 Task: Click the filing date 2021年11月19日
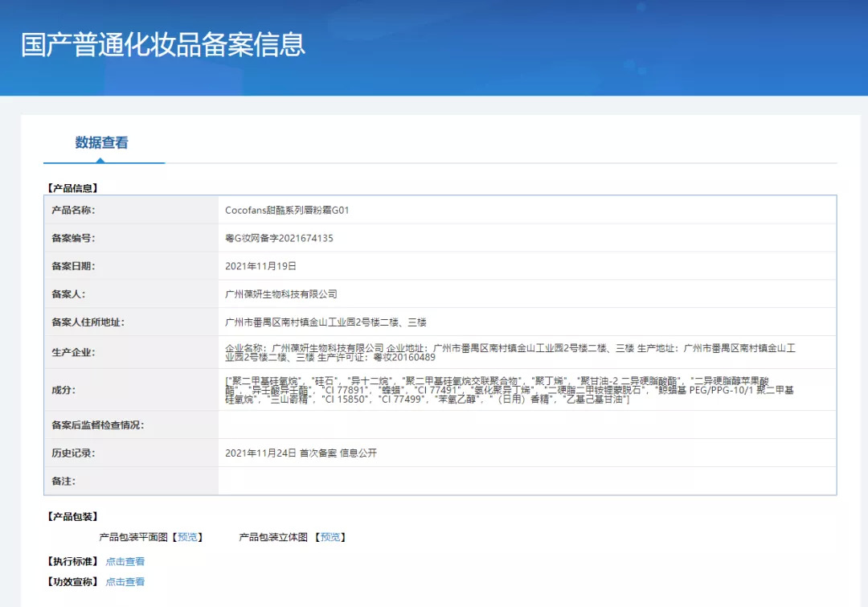click(261, 266)
